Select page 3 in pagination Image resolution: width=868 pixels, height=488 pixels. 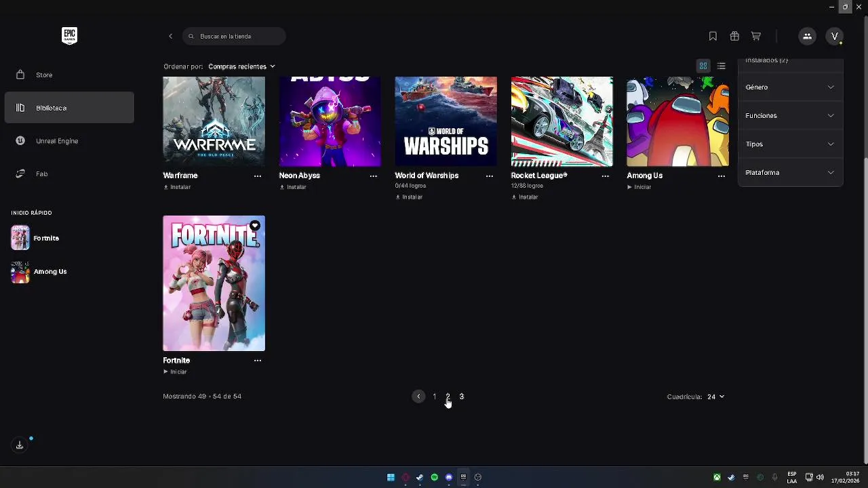tap(462, 396)
